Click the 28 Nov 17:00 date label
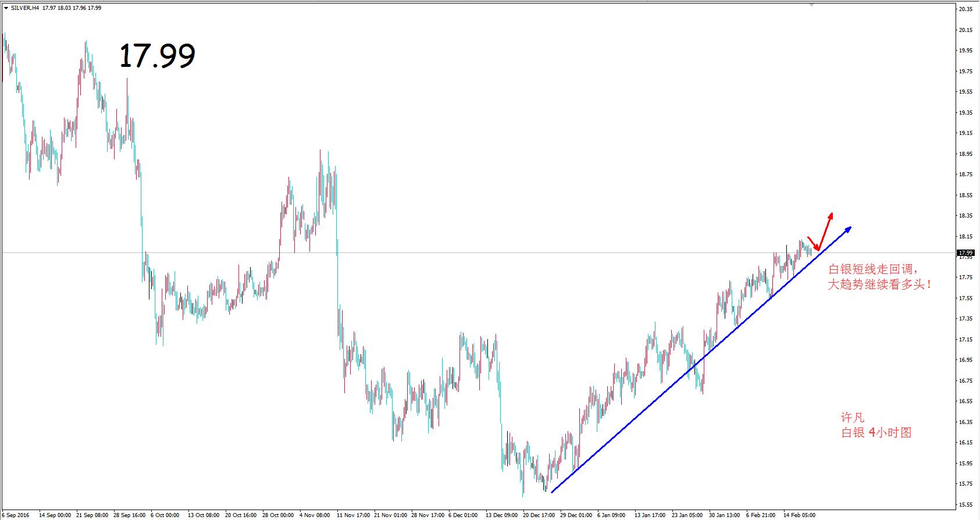Screen dimensions: 980x520 [427, 515]
